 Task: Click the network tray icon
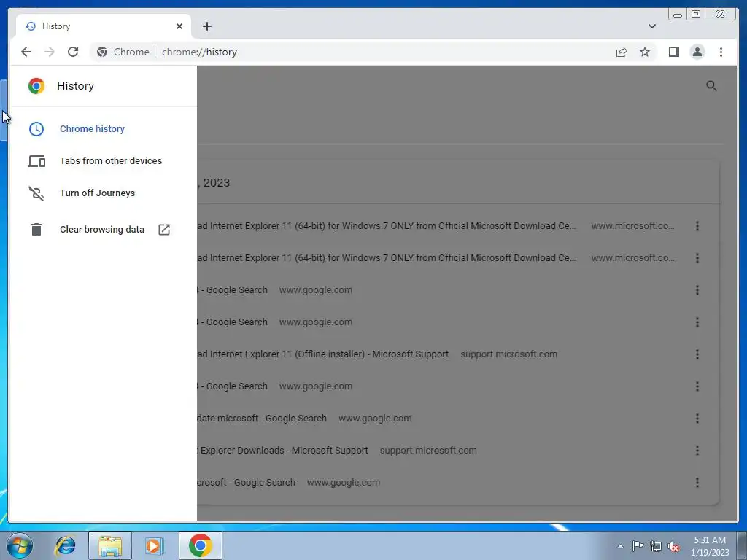[656, 546]
